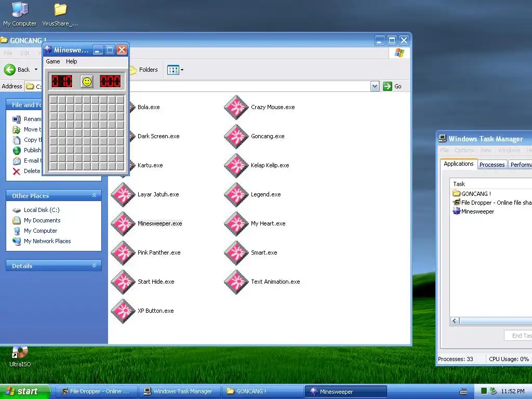This screenshot has width=532, height=399.
Task: Click the Back arrow in GONCANG window
Action: coord(10,70)
